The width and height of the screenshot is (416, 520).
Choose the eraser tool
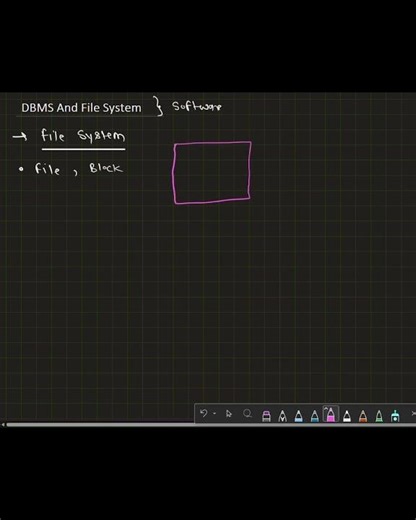coord(266,416)
